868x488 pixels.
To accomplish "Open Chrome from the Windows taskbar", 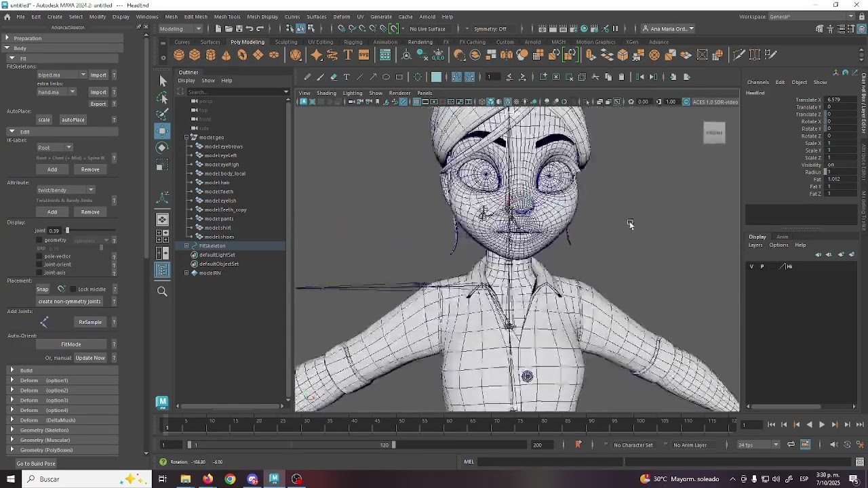I will coord(230,479).
